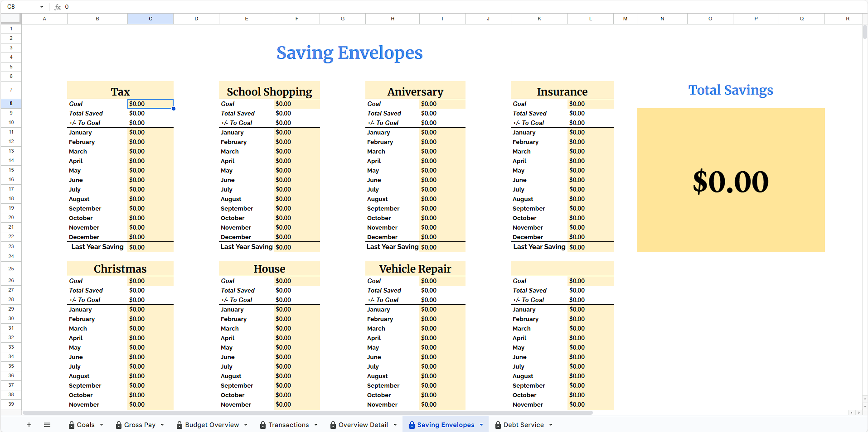868x432 pixels.
Task: Click the lock icon on Debt Service tab
Action: tap(498, 425)
